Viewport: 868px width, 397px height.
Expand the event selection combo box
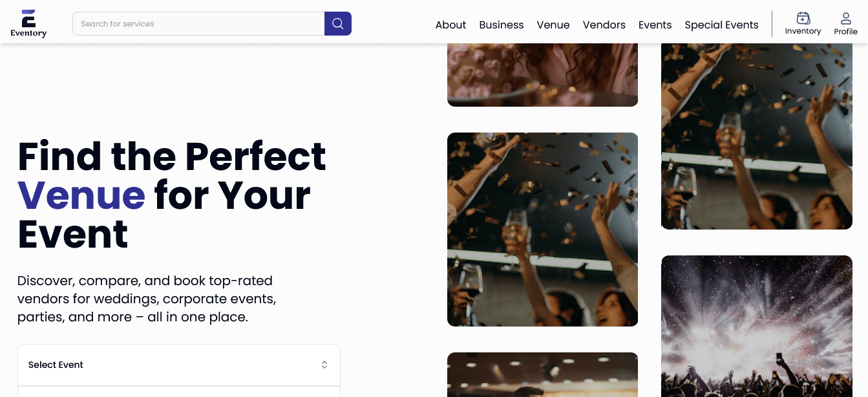click(x=179, y=364)
